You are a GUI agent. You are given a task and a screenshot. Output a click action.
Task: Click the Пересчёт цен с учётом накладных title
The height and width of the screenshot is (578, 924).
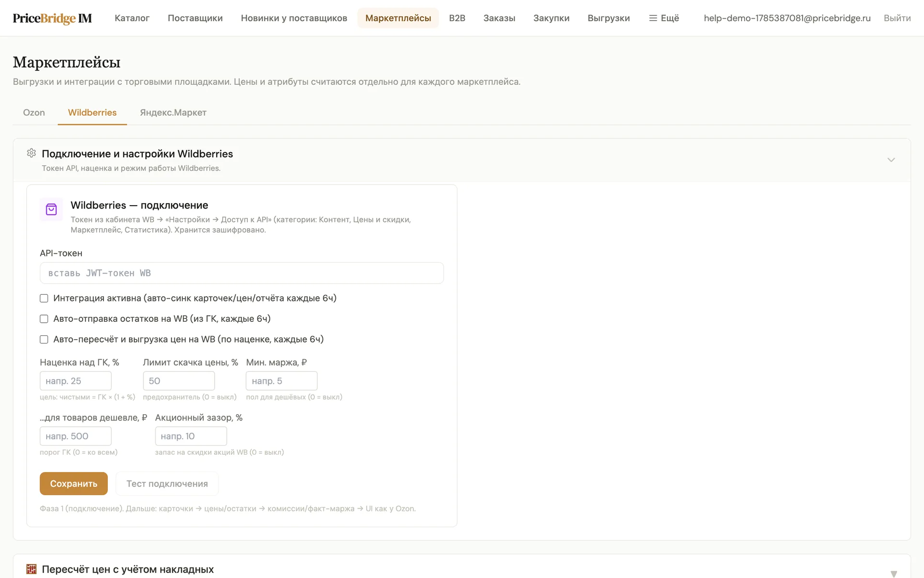(x=128, y=569)
